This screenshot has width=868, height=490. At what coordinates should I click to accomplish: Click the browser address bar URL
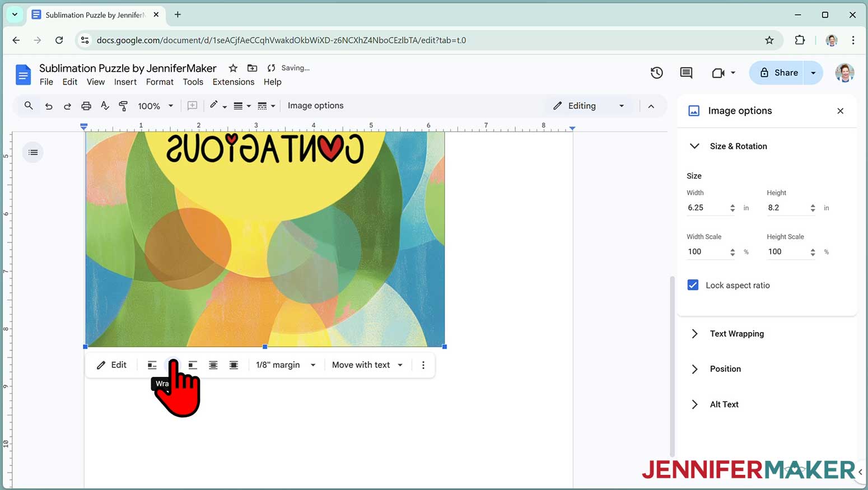[281, 40]
